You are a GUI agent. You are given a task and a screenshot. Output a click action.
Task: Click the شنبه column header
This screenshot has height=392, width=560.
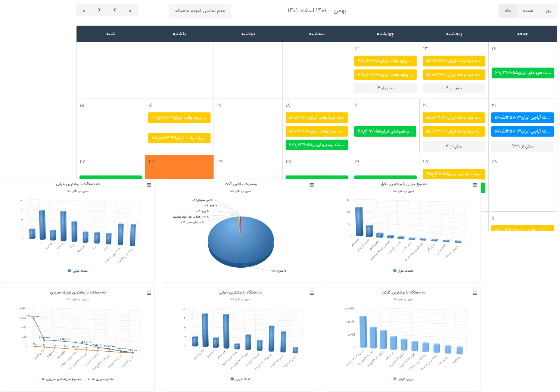111,34
